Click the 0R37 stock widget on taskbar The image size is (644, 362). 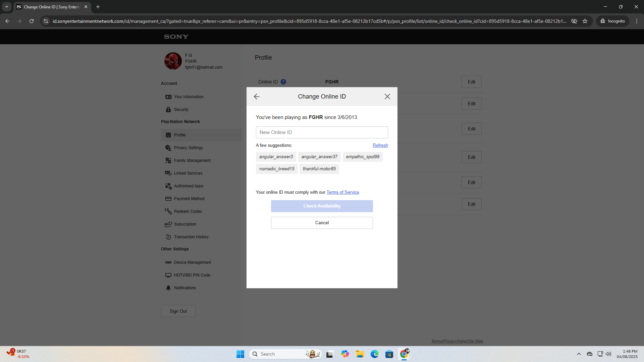pyautogui.click(x=18, y=354)
